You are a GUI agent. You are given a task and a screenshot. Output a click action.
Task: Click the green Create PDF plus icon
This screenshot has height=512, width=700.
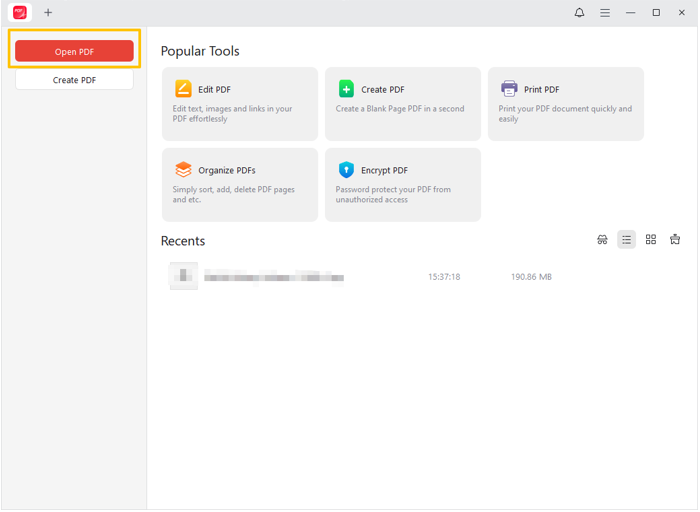(x=346, y=89)
